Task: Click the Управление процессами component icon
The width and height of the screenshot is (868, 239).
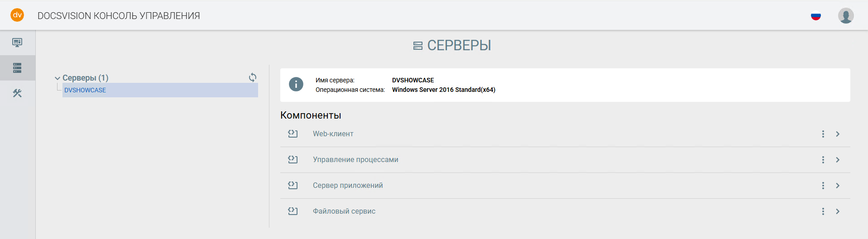Action: (x=293, y=159)
